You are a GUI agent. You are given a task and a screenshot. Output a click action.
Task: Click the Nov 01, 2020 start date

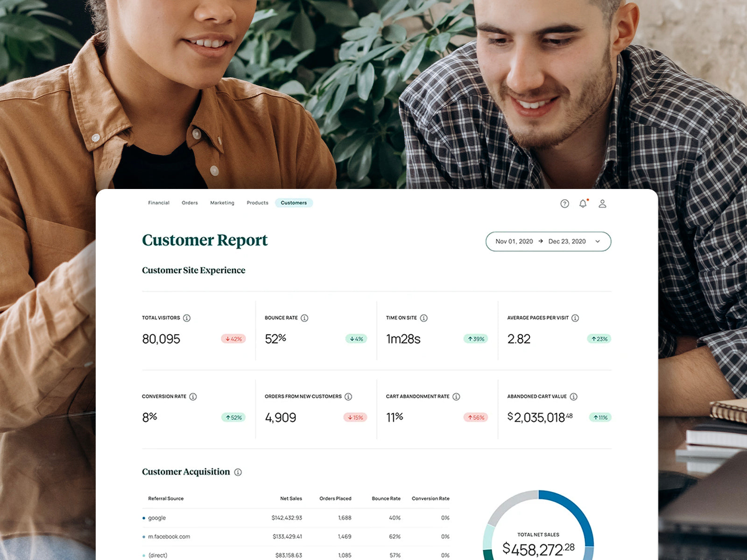514,241
